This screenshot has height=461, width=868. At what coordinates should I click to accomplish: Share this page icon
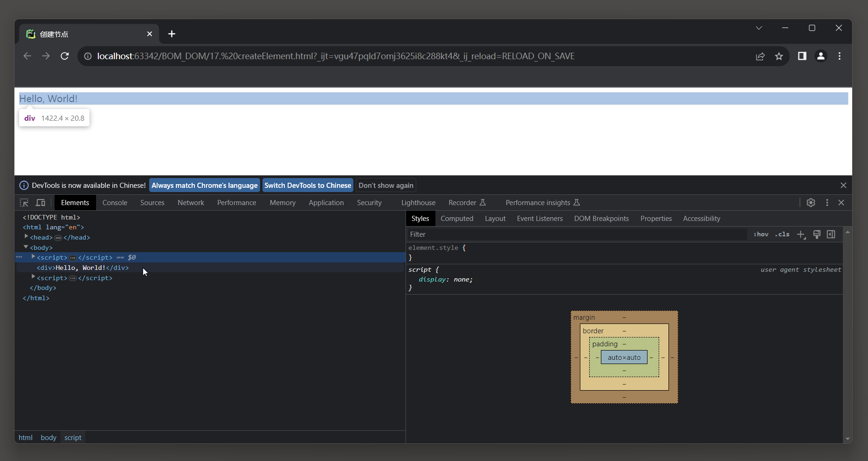click(x=760, y=56)
